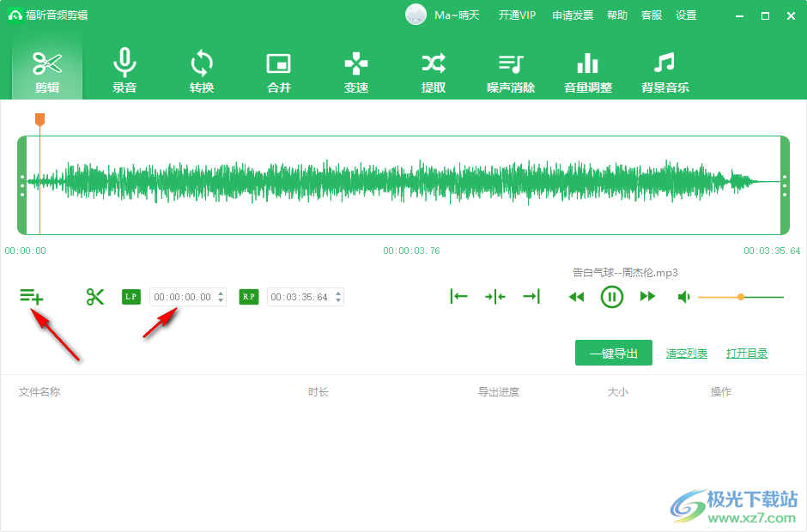The height and width of the screenshot is (532, 807).
Task: Close the 福昕音频剪辑 window
Action: point(791,16)
